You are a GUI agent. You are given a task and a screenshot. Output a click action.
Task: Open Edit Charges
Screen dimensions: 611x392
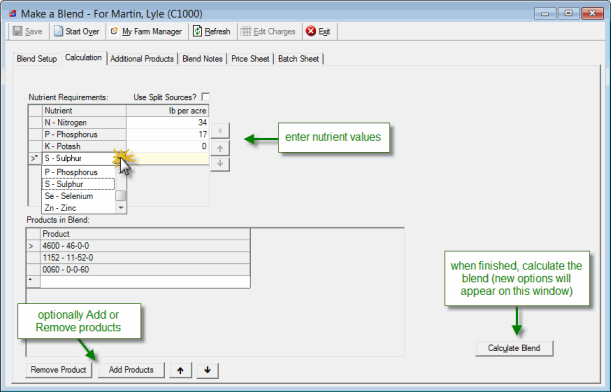[268, 32]
